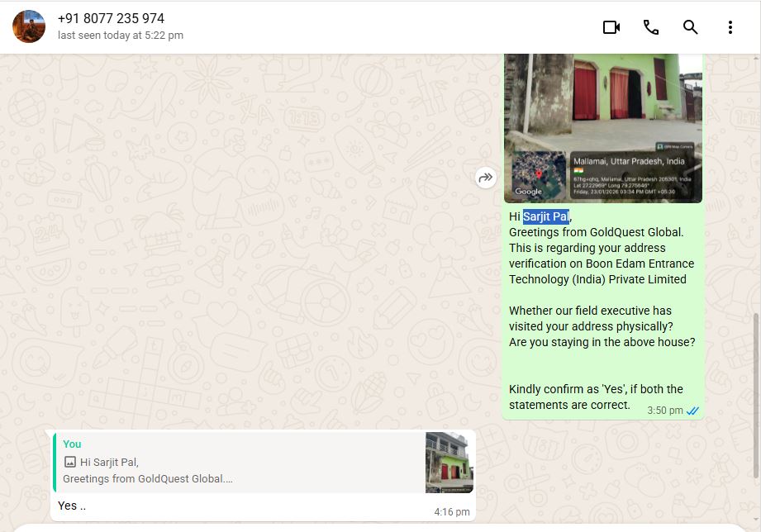Click the 3:50 pm message timestamp
Screen dimensions: 761x532
point(664,411)
